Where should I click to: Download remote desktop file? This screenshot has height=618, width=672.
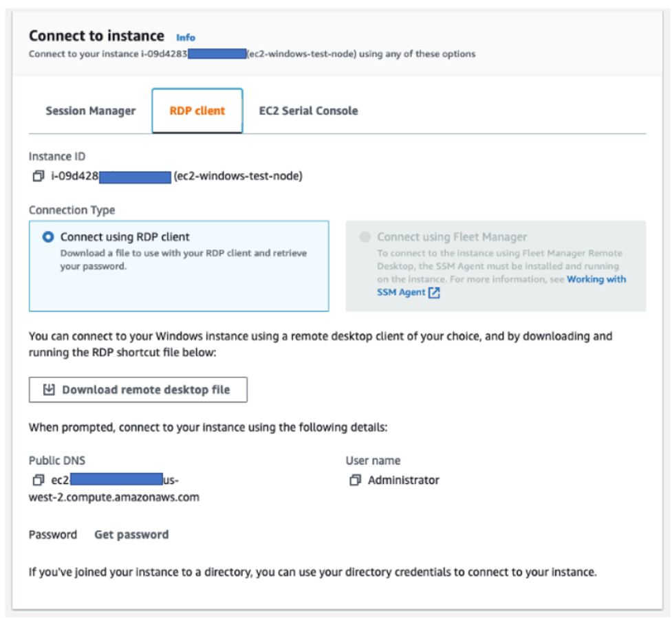coord(138,389)
